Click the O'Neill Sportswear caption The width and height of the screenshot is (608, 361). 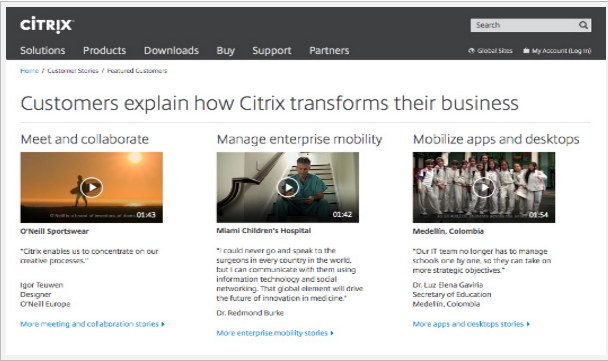(55, 231)
